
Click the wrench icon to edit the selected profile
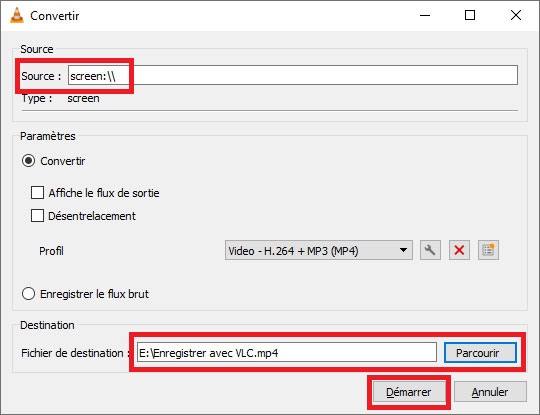pos(430,250)
